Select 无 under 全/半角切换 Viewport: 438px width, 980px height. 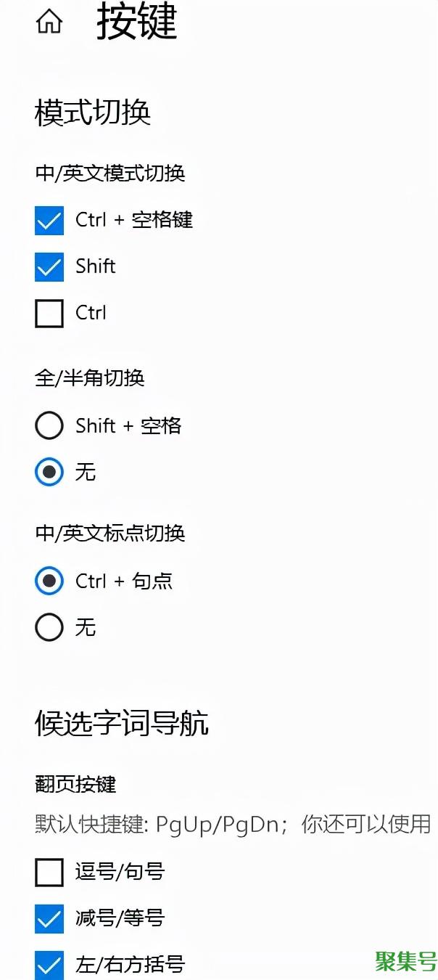(x=49, y=473)
